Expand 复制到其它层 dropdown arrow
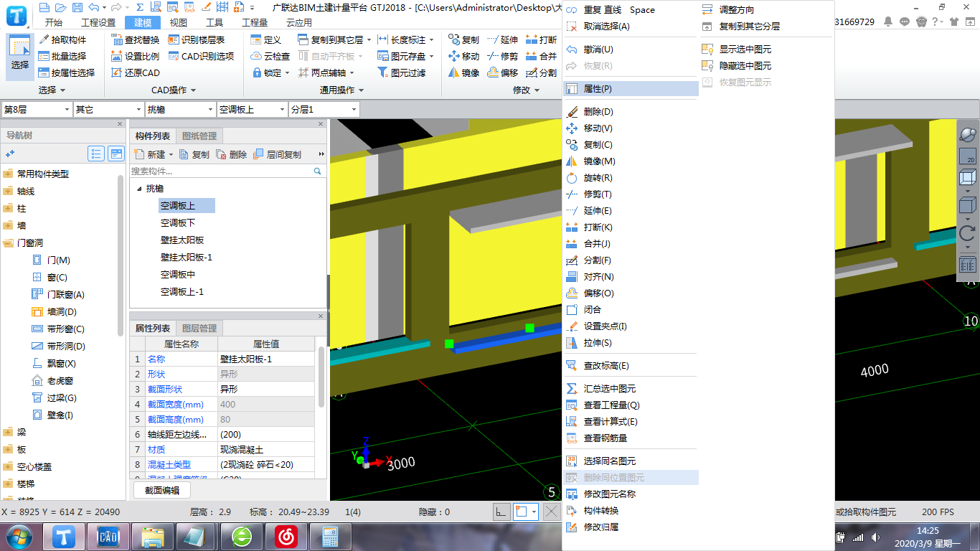Viewport: 980px width, 551px height. pyautogui.click(x=370, y=40)
